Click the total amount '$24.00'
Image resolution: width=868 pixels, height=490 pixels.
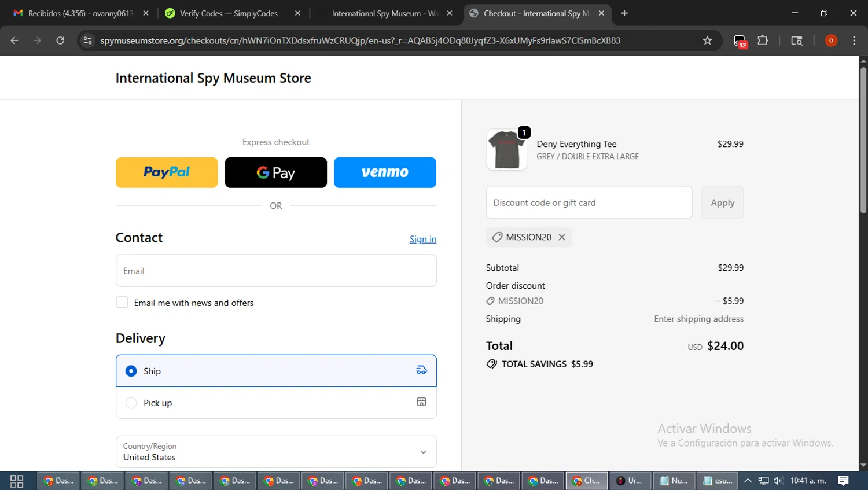click(x=725, y=346)
